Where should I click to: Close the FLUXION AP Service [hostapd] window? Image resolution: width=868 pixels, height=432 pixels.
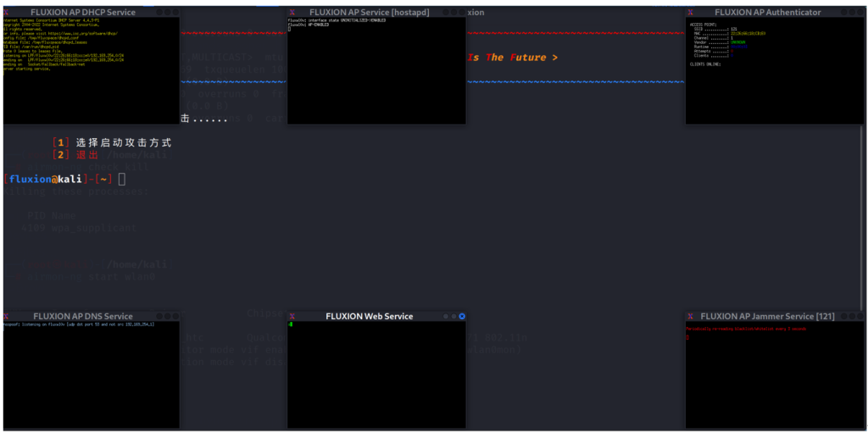(x=462, y=12)
